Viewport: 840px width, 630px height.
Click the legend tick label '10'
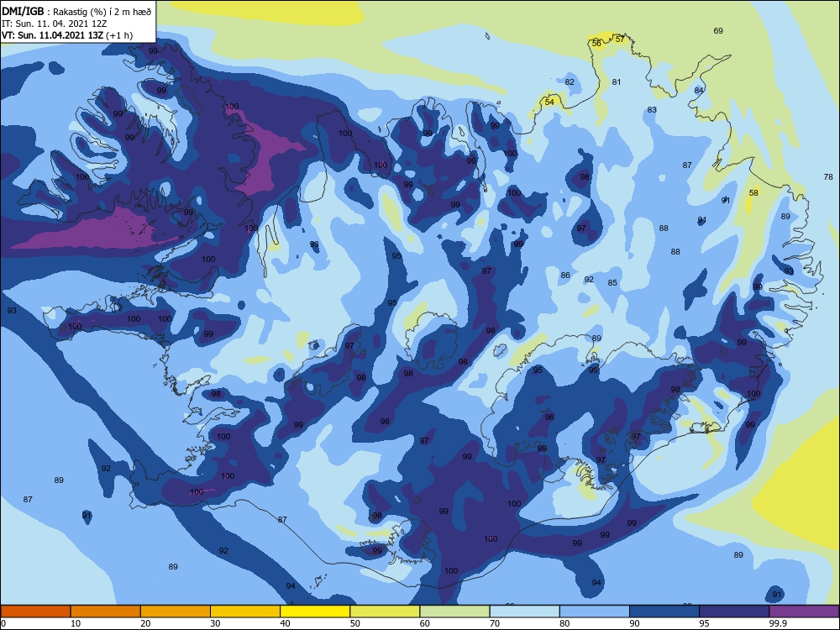76,623
